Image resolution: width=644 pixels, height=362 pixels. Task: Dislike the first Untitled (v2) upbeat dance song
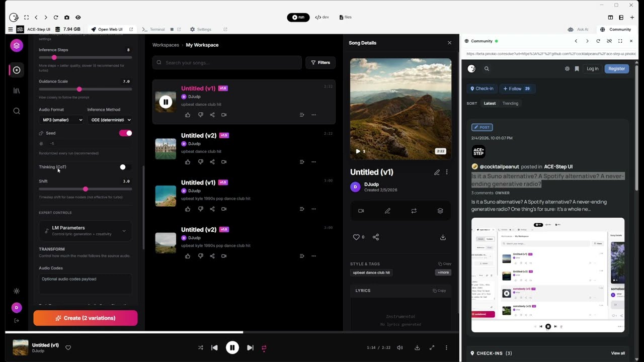pyautogui.click(x=200, y=162)
